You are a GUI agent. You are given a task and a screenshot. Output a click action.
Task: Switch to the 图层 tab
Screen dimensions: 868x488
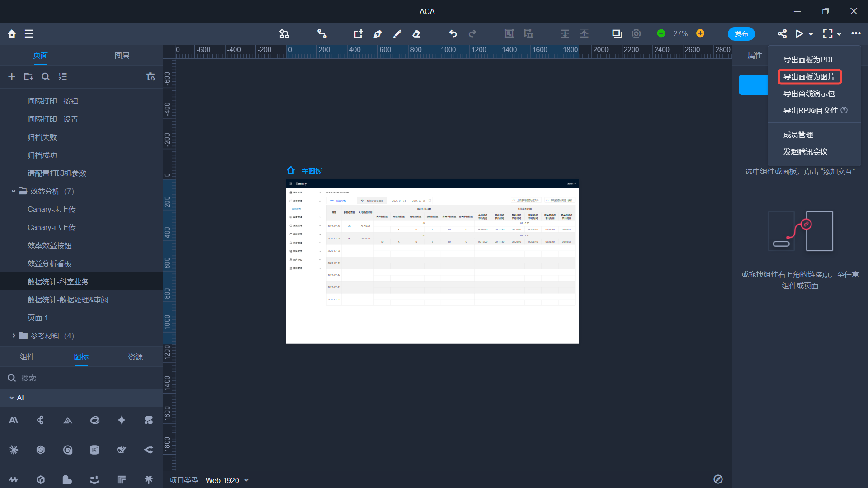click(122, 55)
